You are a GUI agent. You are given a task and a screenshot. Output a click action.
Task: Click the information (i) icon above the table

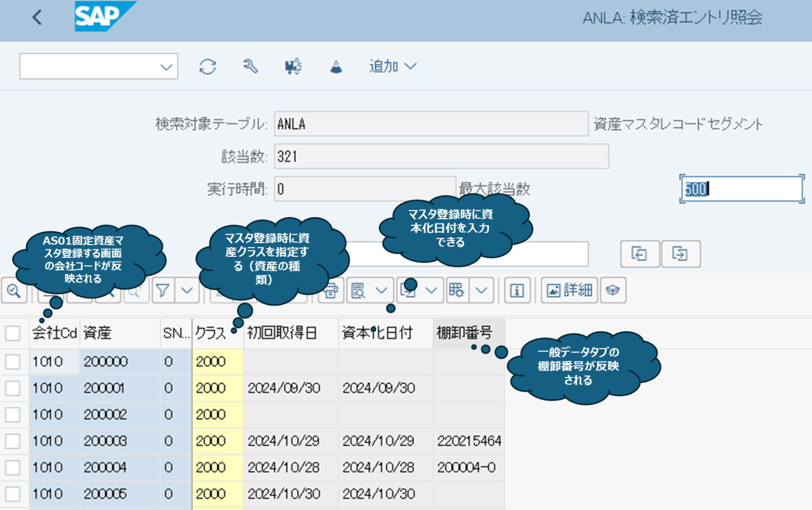point(517,290)
